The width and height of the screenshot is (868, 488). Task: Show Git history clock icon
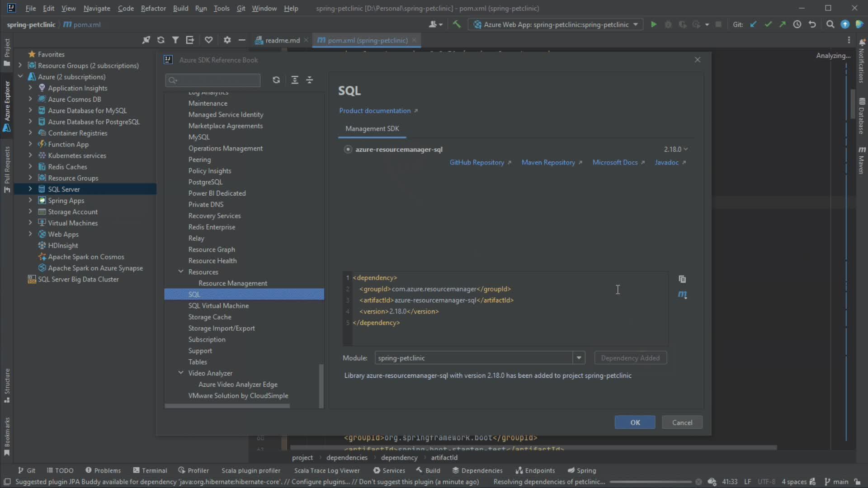797,24
